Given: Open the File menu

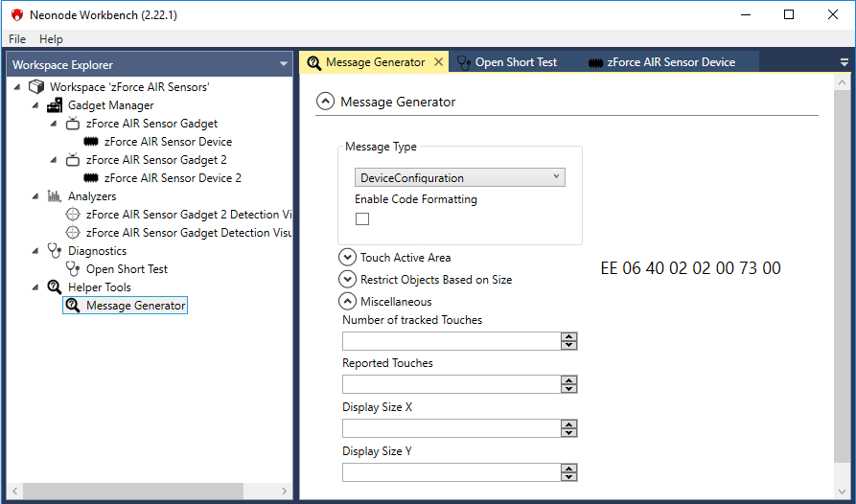Looking at the screenshot, I should (17, 39).
